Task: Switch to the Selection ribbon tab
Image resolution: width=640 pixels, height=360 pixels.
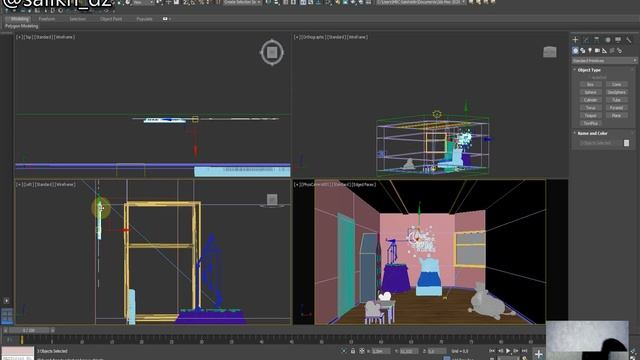Action: (x=77, y=19)
